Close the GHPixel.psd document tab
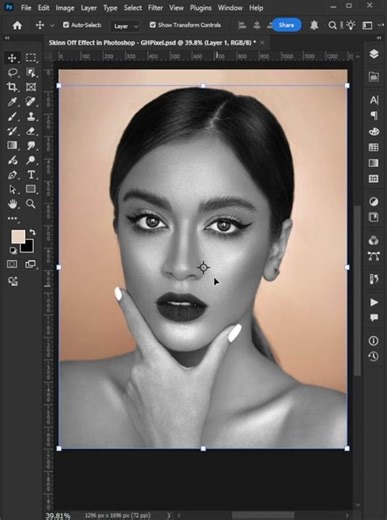The height and width of the screenshot is (520, 387). (x=262, y=43)
